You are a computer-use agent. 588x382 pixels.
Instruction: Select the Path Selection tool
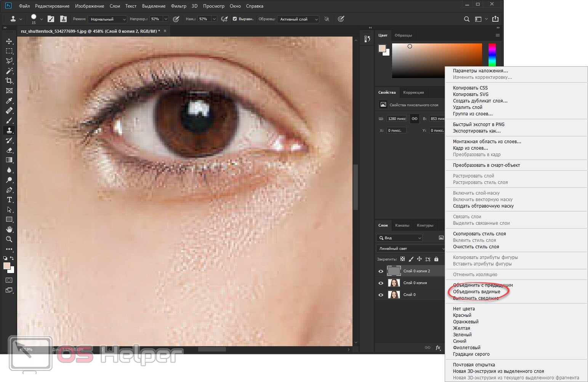tap(9, 209)
